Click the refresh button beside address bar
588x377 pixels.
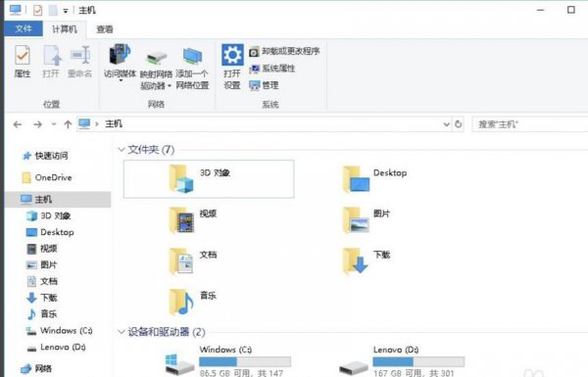tap(459, 124)
